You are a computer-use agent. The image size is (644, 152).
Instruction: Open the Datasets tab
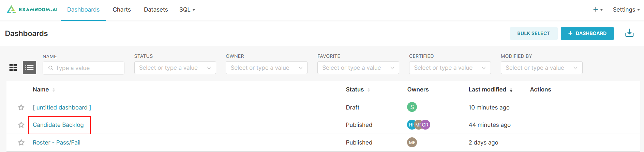156,10
